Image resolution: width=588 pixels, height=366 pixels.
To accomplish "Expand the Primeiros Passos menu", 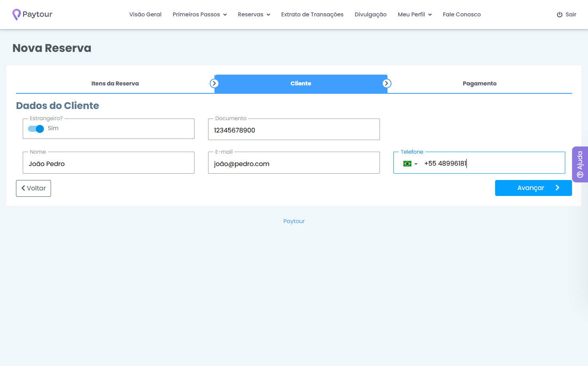I will tap(200, 14).
